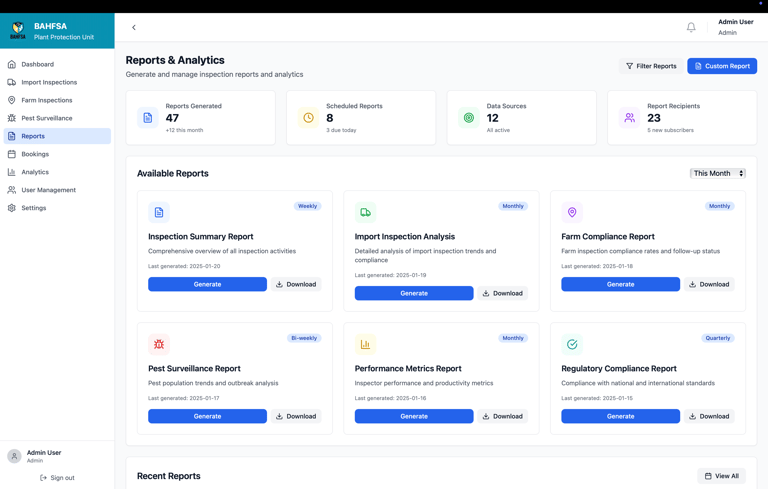The image size is (768, 489).
Task: Open Import Inspections sidebar item
Action: click(49, 82)
